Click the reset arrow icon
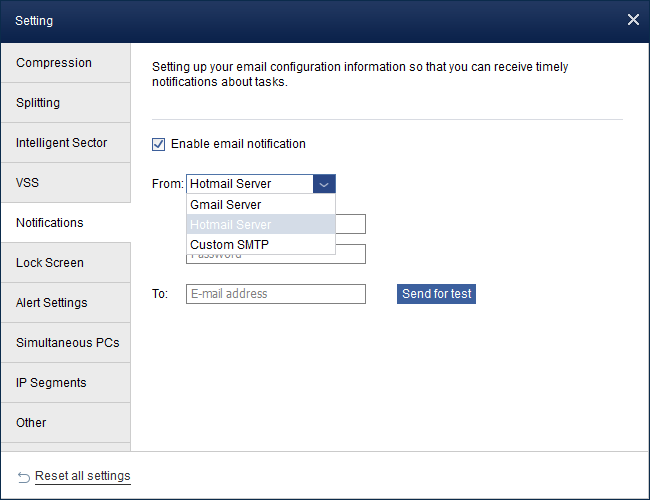The height and width of the screenshot is (500, 650). (24, 476)
